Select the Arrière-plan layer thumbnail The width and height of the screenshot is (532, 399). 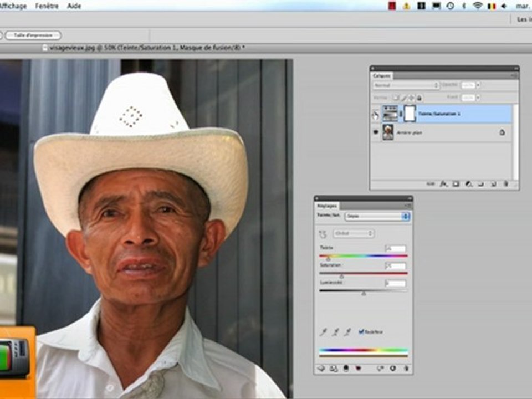[x=388, y=132]
